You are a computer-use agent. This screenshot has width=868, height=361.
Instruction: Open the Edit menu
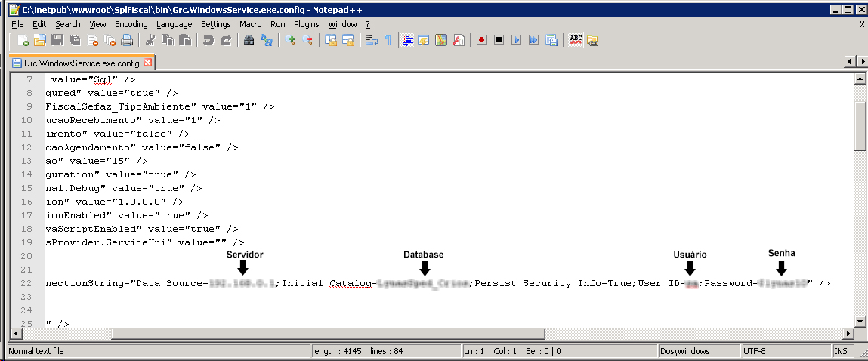pos(39,24)
